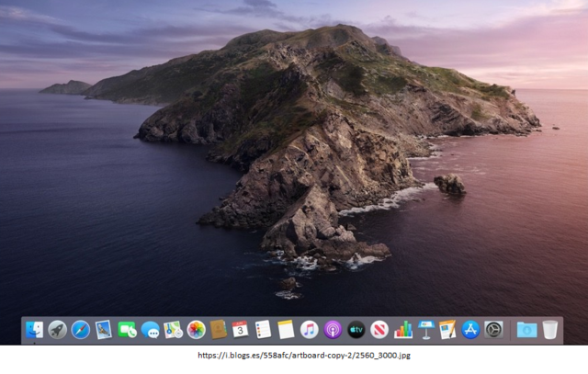Image resolution: width=588 pixels, height=374 pixels.
Task: Launch Numbers bar chart icon
Action: 403,330
